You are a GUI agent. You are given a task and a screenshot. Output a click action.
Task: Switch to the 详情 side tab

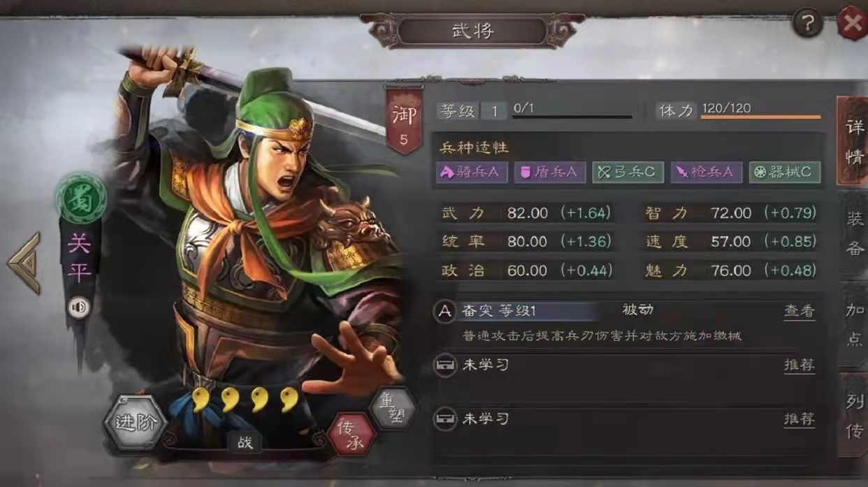pyautogui.click(x=854, y=142)
